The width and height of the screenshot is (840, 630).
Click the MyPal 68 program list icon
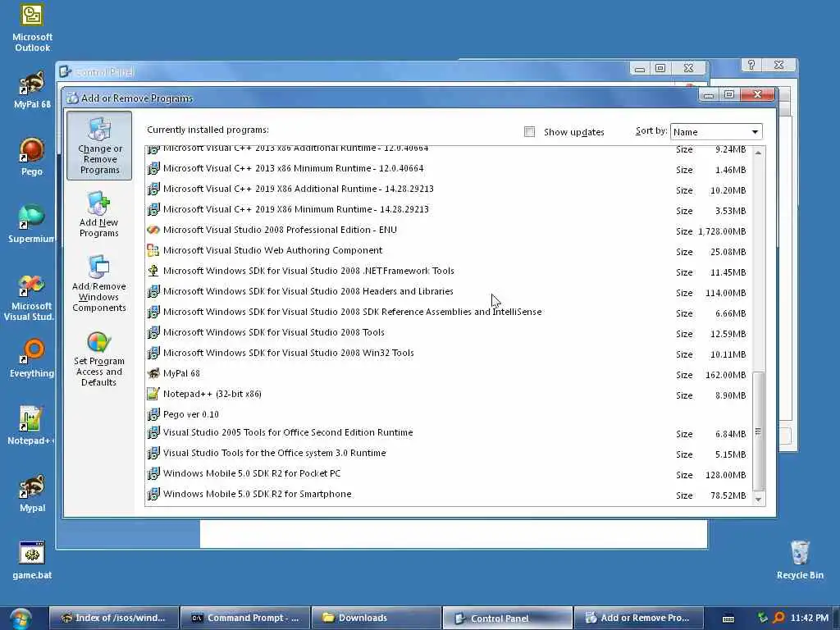pyautogui.click(x=153, y=373)
